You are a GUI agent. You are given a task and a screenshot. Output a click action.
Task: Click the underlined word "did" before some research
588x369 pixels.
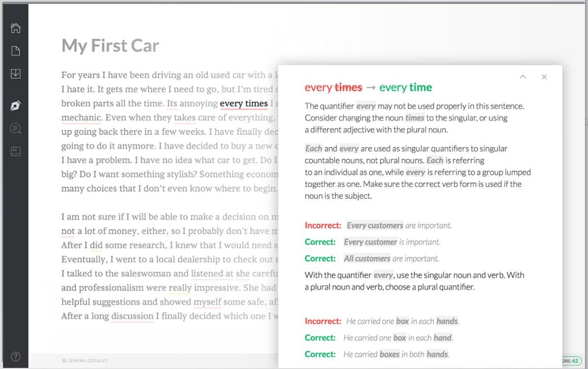[96, 245]
